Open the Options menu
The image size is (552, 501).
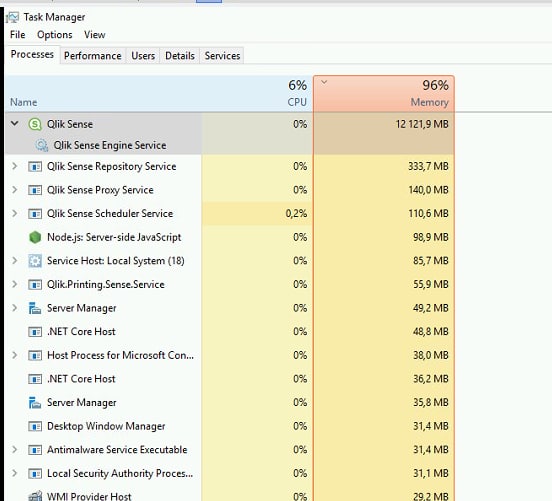55,35
